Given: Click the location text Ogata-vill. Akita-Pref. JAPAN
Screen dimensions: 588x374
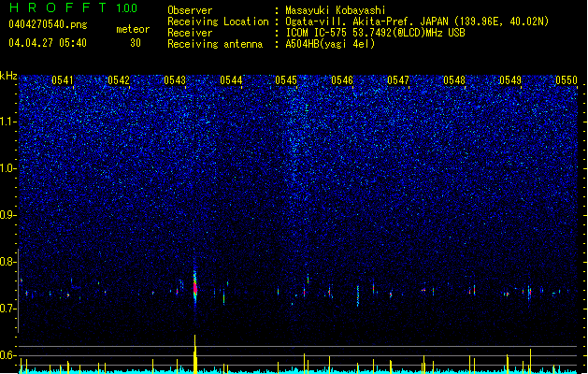Looking at the screenshot, I should pos(366,22).
